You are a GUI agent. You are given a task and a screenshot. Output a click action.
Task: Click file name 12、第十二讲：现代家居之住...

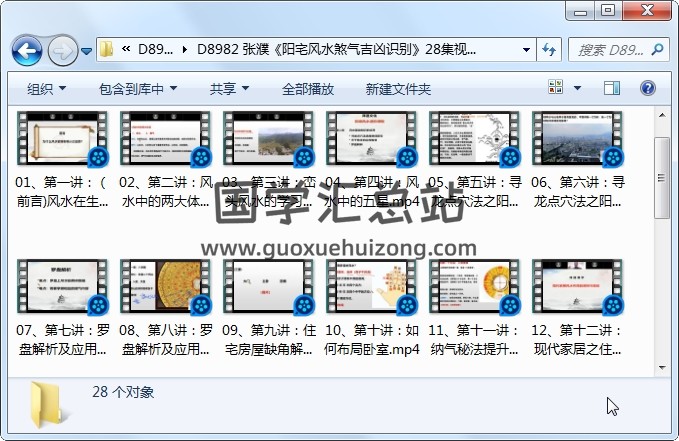(x=578, y=340)
